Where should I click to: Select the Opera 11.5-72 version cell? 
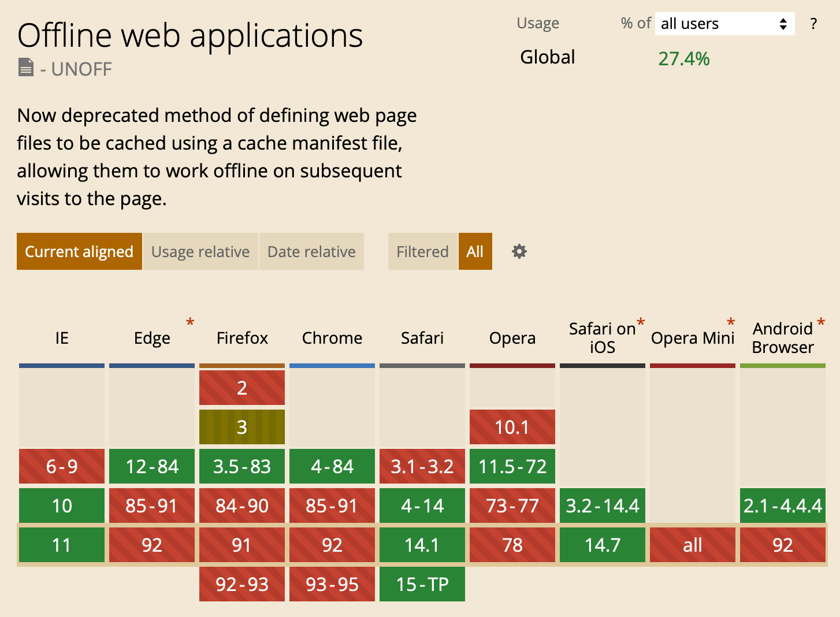512,466
